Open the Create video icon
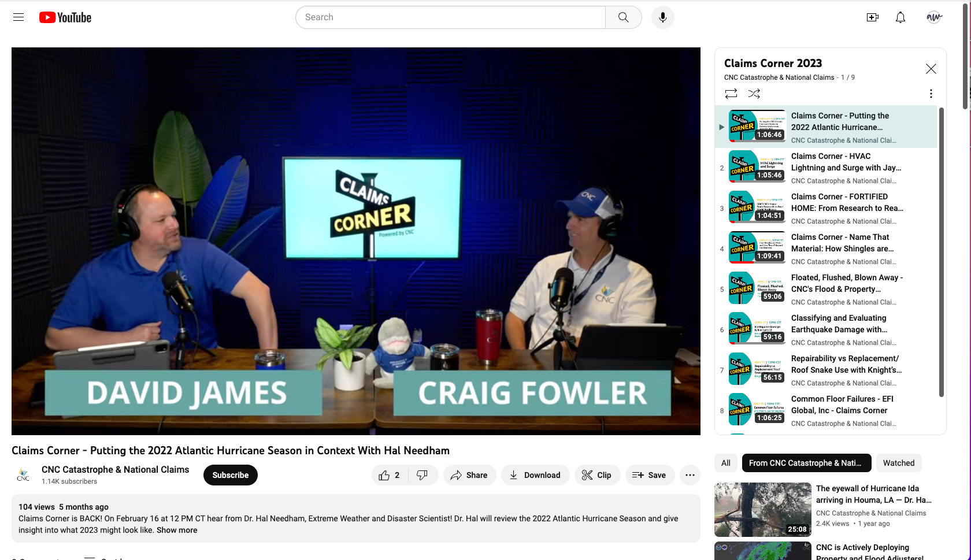Screen dimensions: 971x560 pyautogui.click(x=872, y=17)
